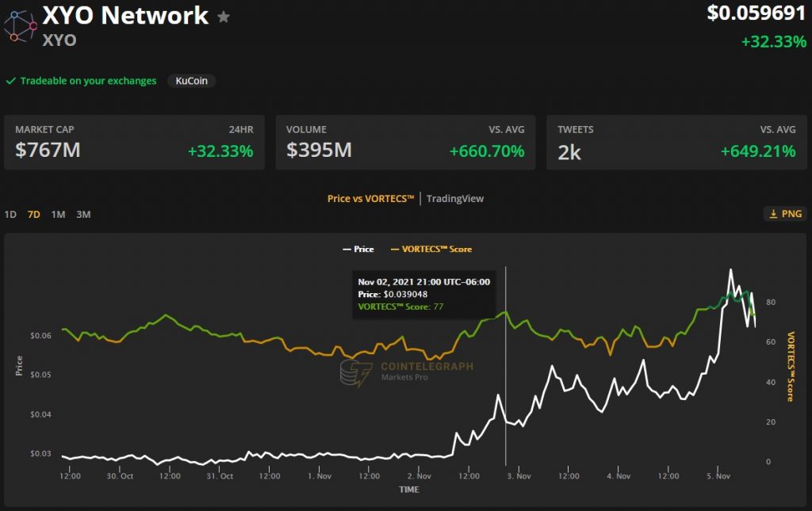Click the XYO Network heading
This screenshot has height=511, width=812.
(x=125, y=16)
